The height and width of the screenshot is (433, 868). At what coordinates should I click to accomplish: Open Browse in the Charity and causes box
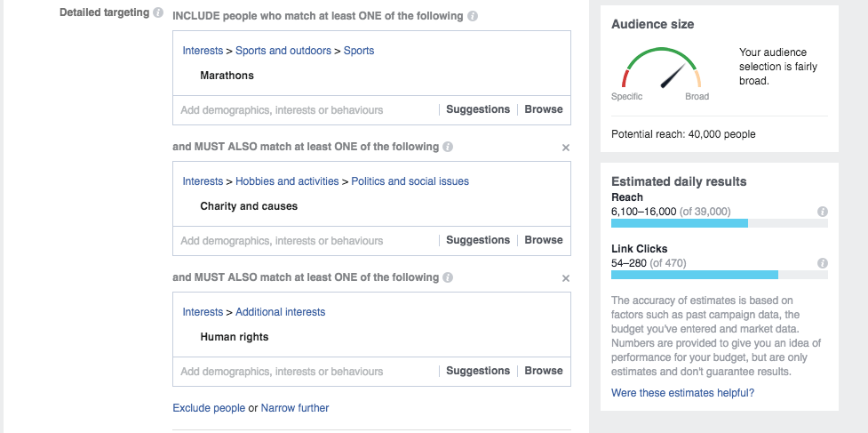click(x=544, y=240)
